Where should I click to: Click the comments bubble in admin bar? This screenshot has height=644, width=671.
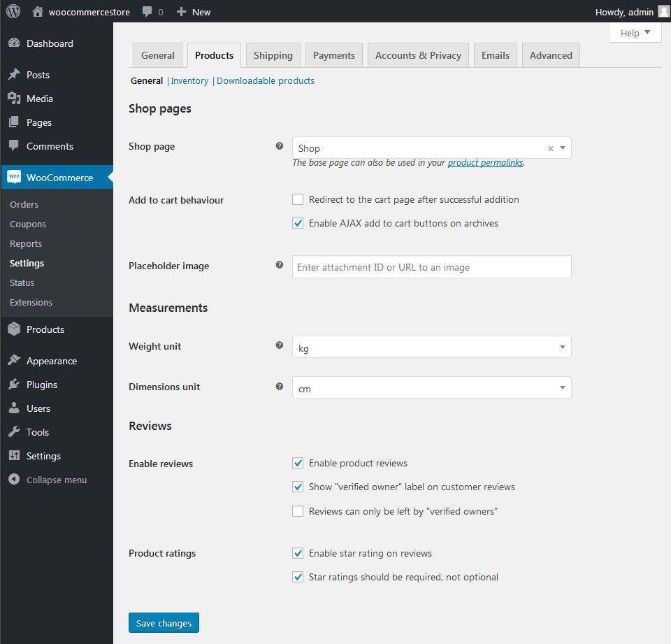pyautogui.click(x=147, y=11)
